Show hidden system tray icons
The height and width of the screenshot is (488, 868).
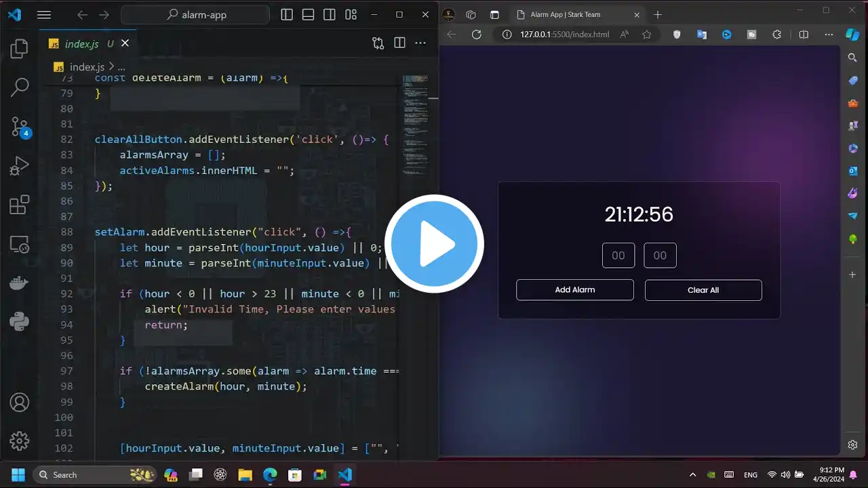[692, 474]
